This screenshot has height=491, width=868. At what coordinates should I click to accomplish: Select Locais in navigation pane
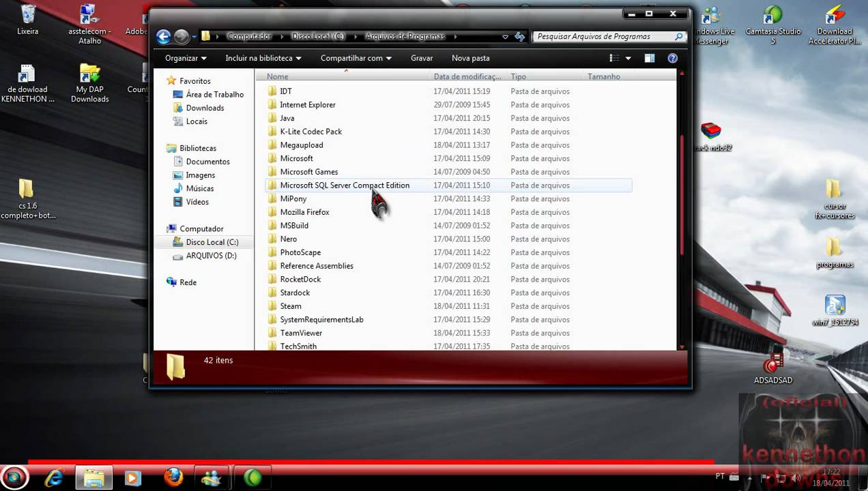(190, 121)
